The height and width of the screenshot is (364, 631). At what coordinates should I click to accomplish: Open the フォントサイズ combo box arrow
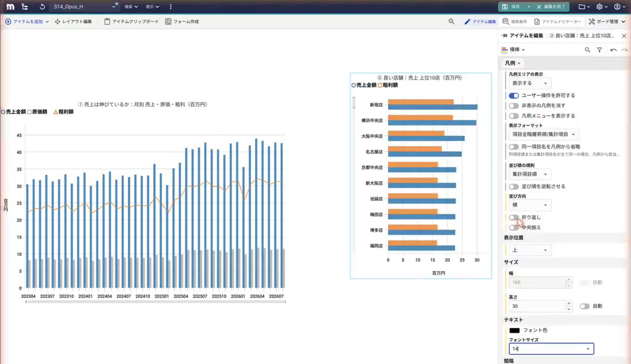(588, 349)
